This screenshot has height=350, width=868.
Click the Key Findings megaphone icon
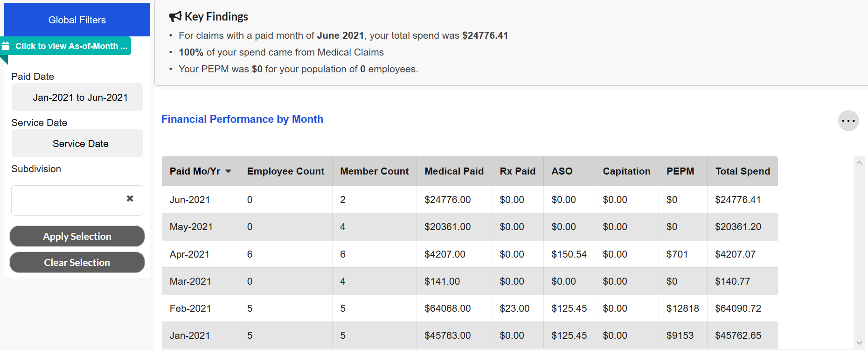(175, 17)
